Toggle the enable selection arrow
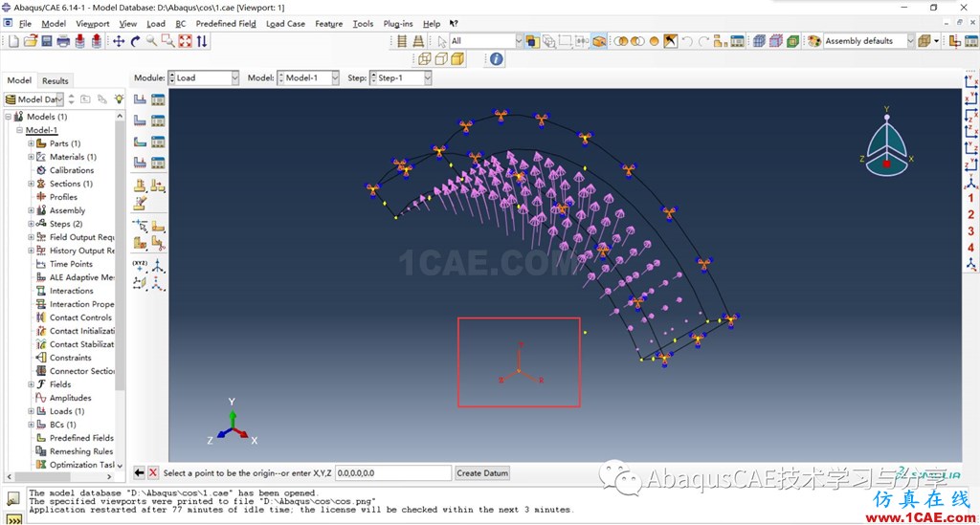 pyautogui.click(x=442, y=41)
